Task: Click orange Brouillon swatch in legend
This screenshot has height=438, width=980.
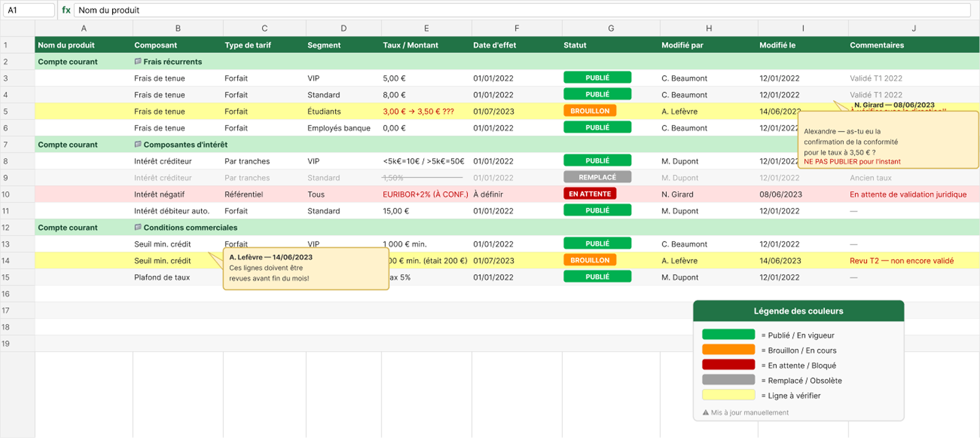Action: click(728, 350)
